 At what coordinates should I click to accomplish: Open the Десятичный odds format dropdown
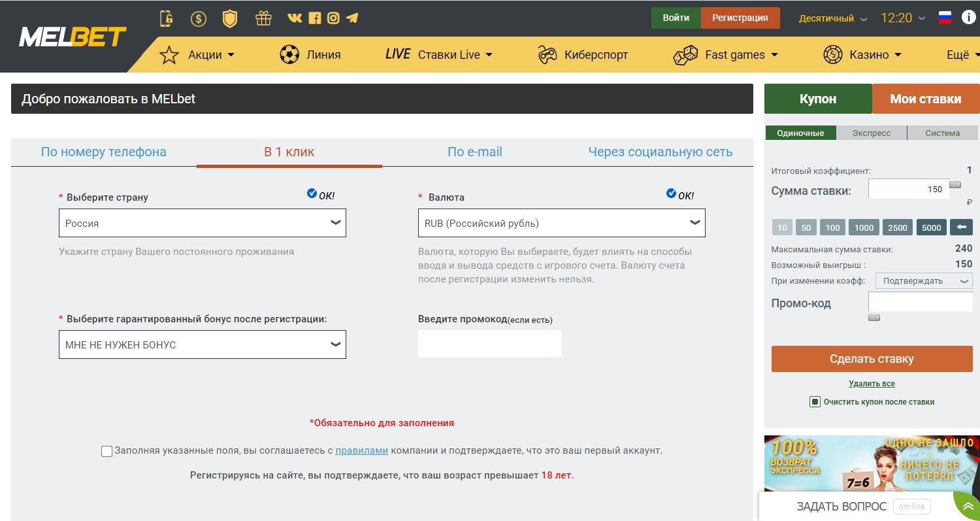pyautogui.click(x=833, y=18)
